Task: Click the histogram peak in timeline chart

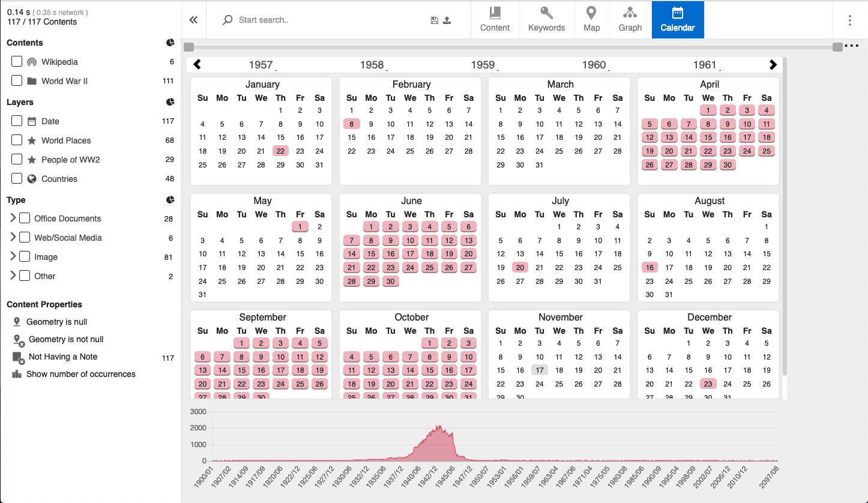Action: click(438, 428)
